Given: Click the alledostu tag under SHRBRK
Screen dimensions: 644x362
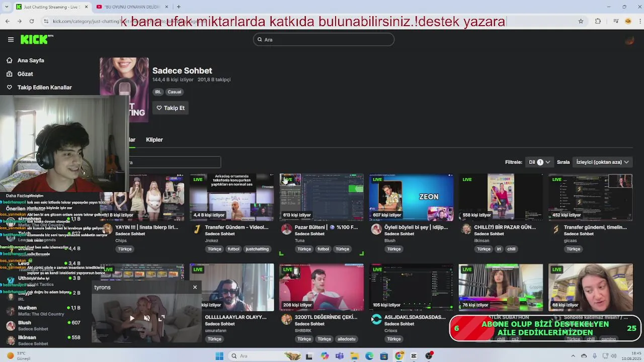Looking at the screenshot, I should pyautogui.click(x=347, y=339).
